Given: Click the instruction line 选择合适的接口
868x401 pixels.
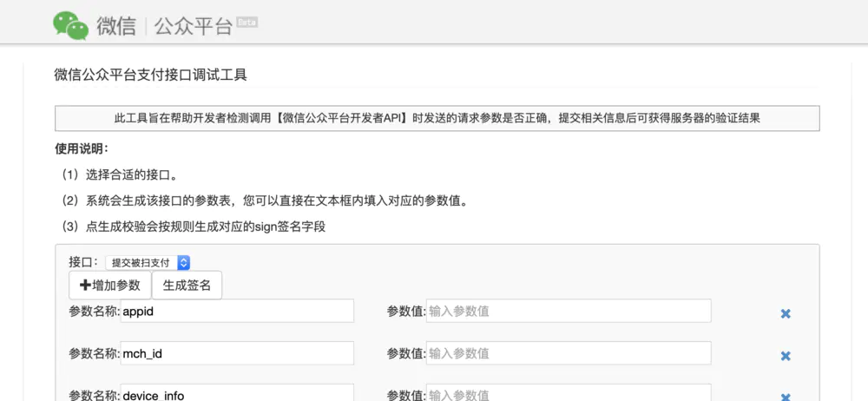Looking at the screenshot, I should tap(120, 175).
